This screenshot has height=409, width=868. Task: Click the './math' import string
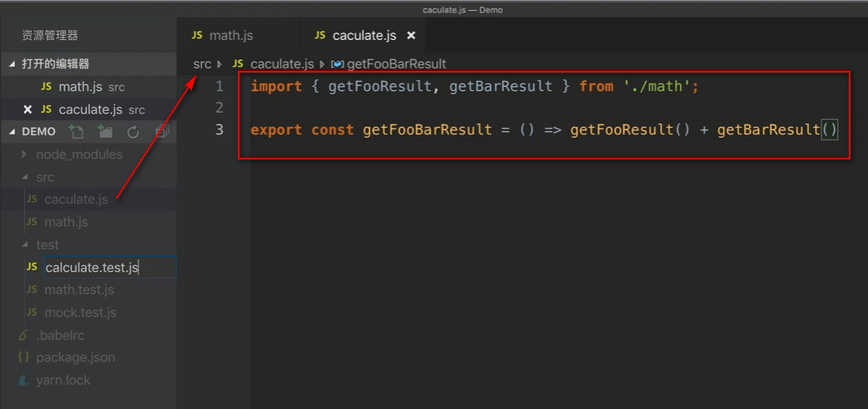click(657, 86)
